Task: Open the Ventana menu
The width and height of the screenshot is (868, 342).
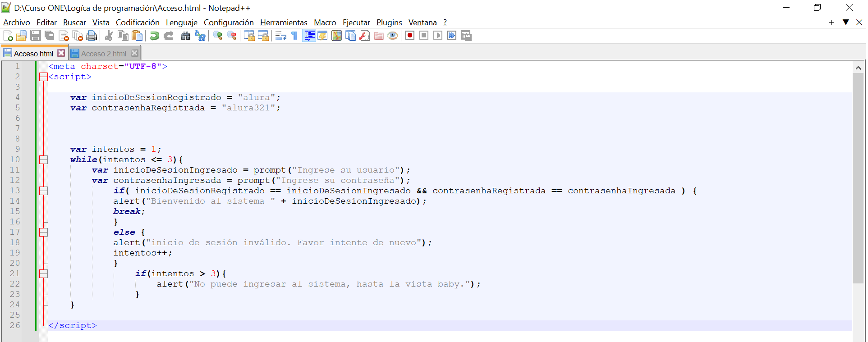Action: click(x=423, y=23)
